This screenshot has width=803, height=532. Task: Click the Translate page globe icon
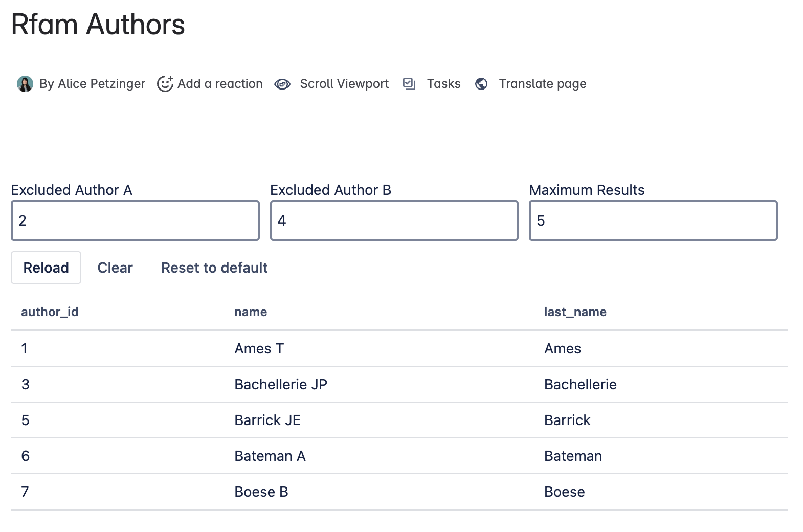pos(481,84)
